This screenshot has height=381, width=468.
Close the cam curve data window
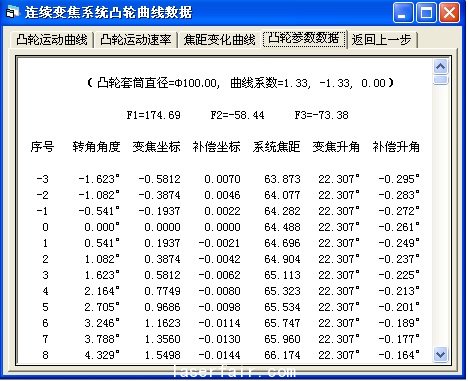point(449,13)
